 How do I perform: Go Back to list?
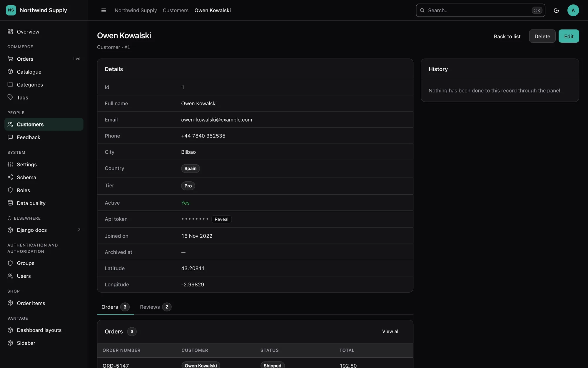coord(507,36)
